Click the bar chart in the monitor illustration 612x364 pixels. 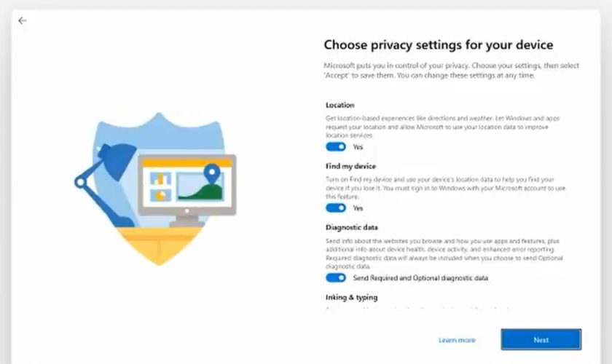[160, 178]
